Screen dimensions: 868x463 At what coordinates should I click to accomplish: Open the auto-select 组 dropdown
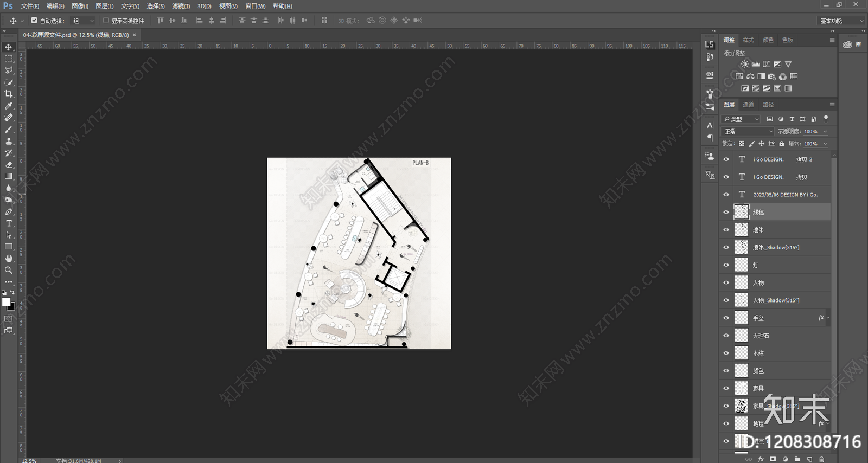(x=83, y=21)
